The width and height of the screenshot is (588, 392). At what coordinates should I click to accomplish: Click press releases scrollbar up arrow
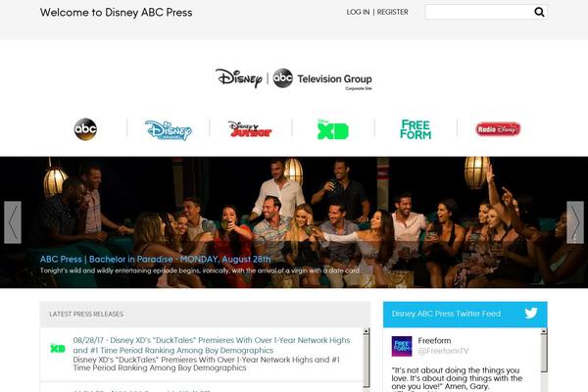click(x=366, y=331)
